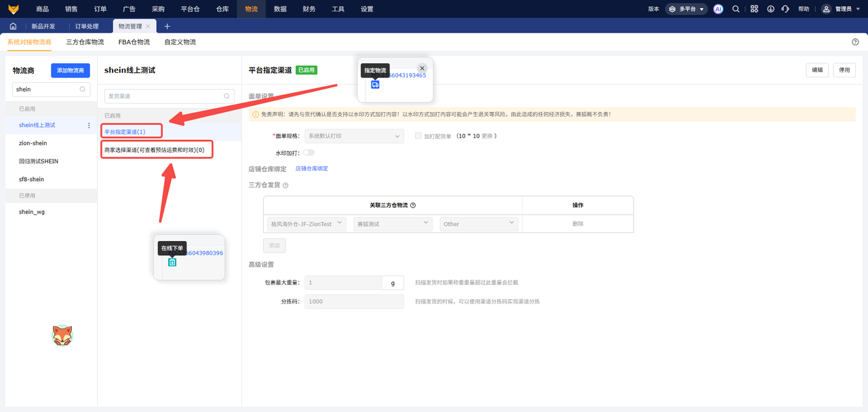This screenshot has height=412, width=868.
Task: Open the download center icon
Action: pos(770,9)
